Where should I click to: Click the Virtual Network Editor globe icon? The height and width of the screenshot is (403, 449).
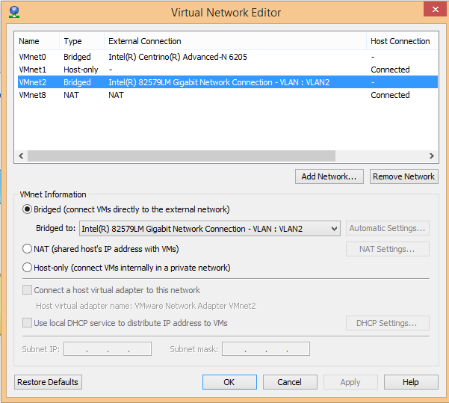pos(14,12)
